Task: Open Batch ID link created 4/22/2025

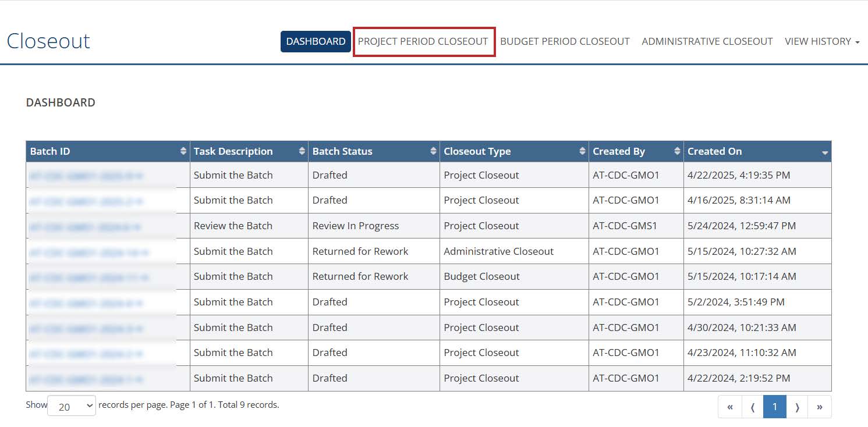Action: tap(86, 175)
